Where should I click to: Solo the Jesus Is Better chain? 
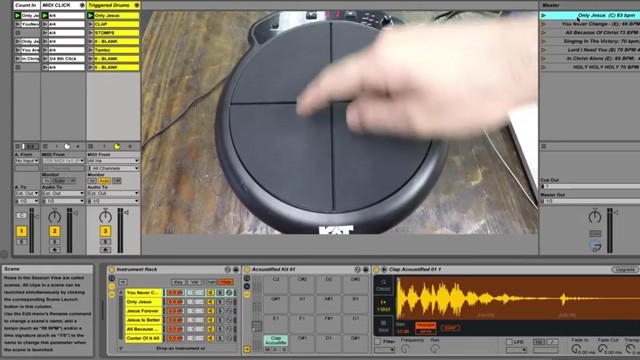[220, 320]
